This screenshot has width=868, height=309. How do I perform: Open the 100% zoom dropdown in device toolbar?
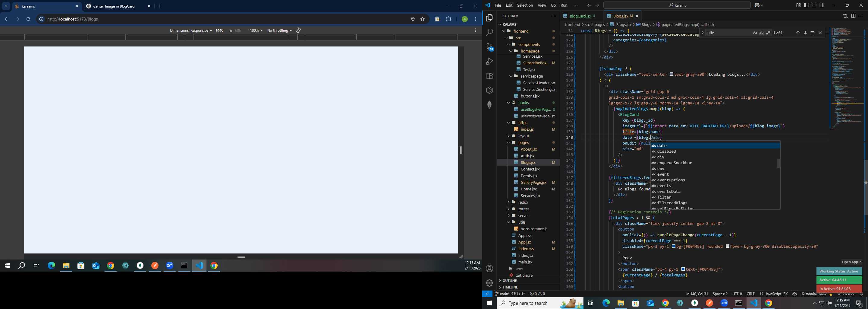(256, 31)
